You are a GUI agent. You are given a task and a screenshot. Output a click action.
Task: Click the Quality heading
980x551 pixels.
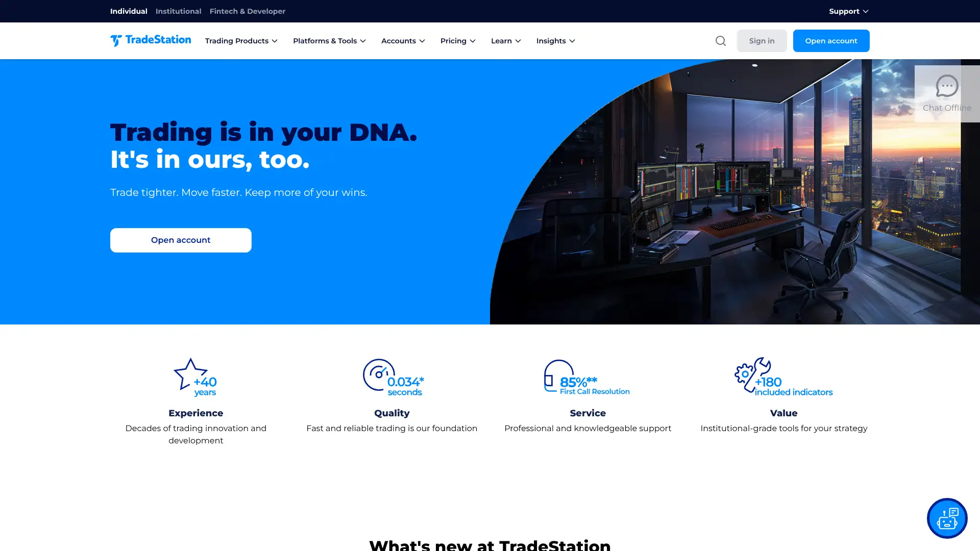(x=392, y=413)
